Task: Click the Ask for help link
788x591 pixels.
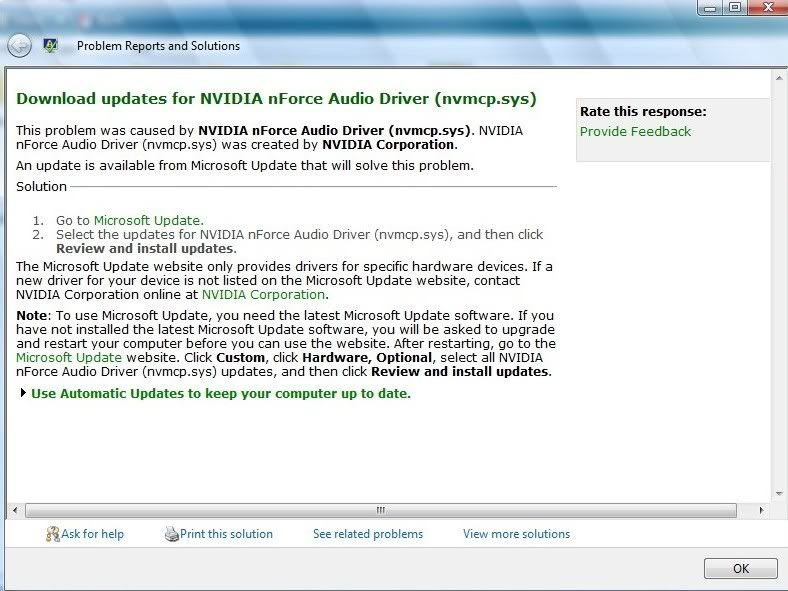Action: pos(92,534)
